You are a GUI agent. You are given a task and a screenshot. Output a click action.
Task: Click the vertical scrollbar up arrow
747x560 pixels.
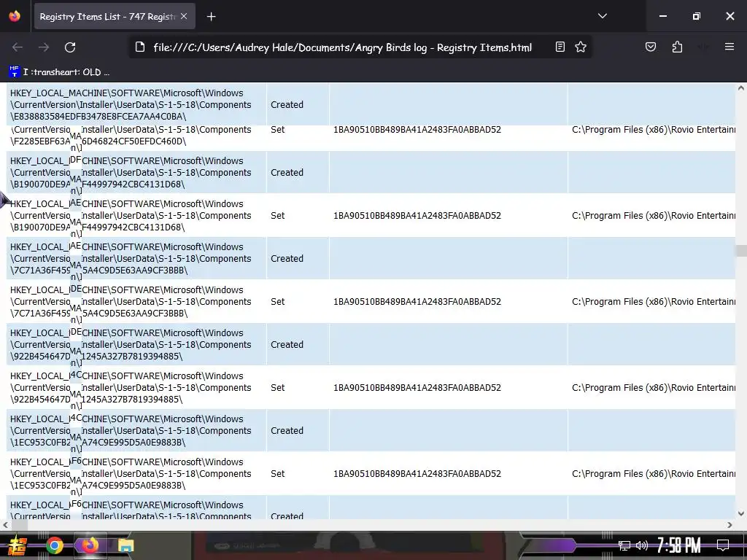click(x=741, y=88)
